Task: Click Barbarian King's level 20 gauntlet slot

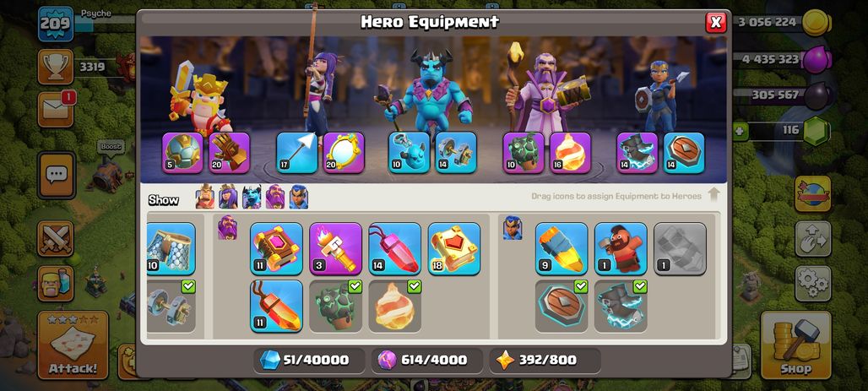Action: [229, 153]
